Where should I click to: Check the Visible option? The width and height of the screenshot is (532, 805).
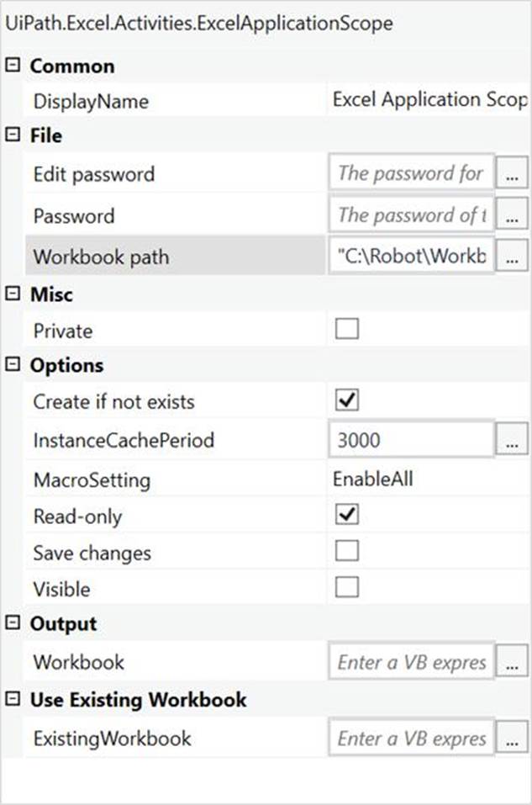[x=347, y=587]
